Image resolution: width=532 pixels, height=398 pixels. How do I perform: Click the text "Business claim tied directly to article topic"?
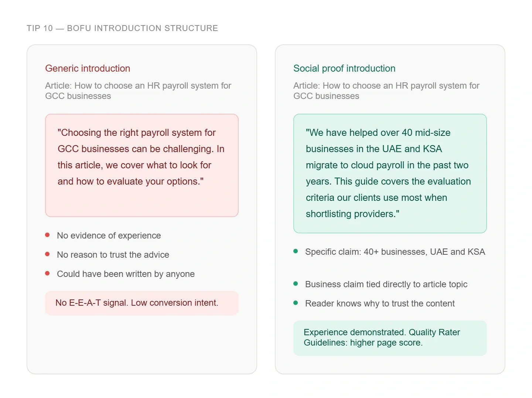point(386,284)
